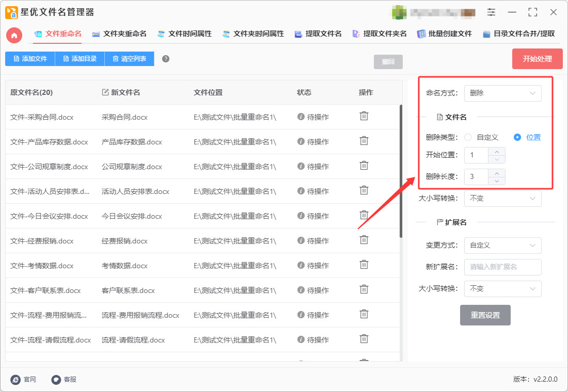The image size is (568, 392).
Task: Open the 命名方式 dropdown showing 删除
Action: [503, 93]
